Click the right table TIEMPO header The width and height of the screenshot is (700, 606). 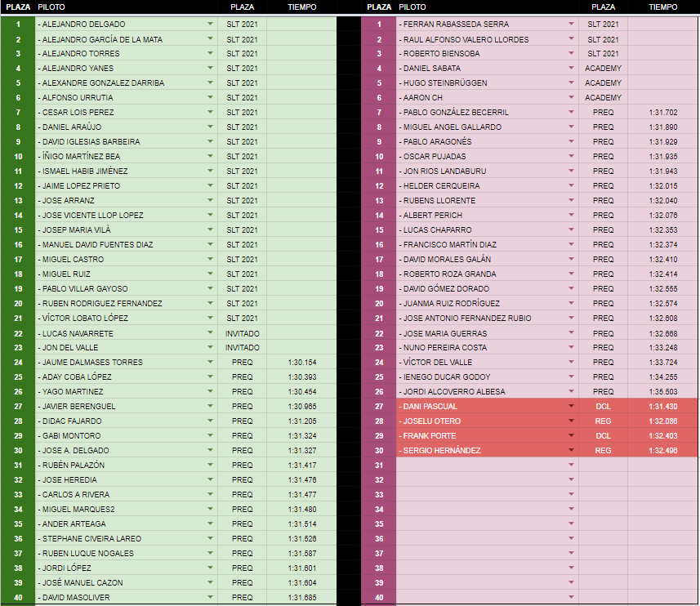click(x=663, y=7)
